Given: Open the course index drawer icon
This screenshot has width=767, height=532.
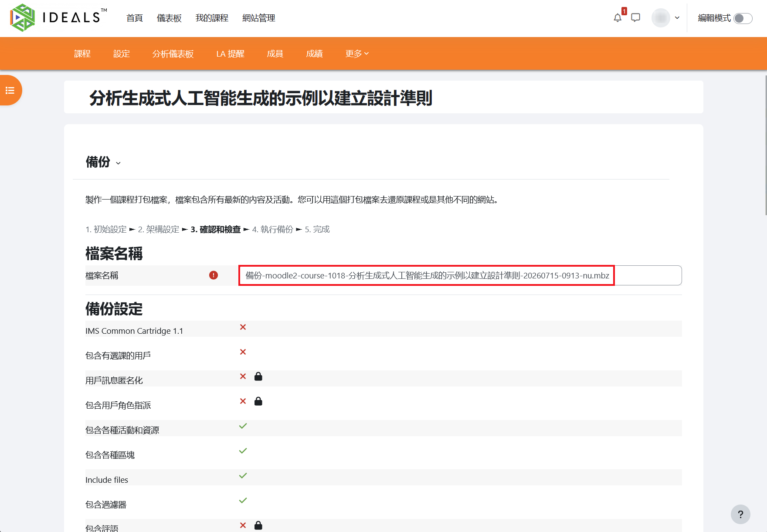Looking at the screenshot, I should (x=10, y=90).
